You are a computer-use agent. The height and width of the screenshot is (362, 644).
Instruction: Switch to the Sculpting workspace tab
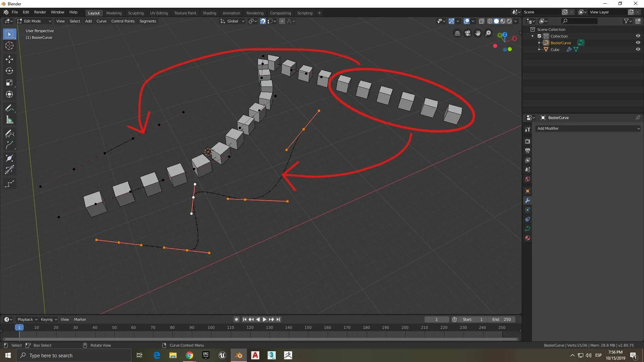(x=136, y=13)
